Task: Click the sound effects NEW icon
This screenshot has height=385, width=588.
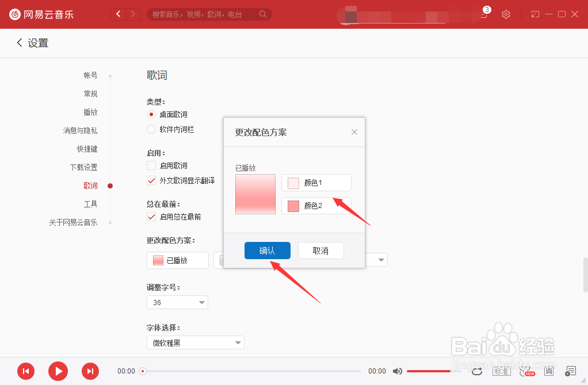Action: [x=526, y=371]
